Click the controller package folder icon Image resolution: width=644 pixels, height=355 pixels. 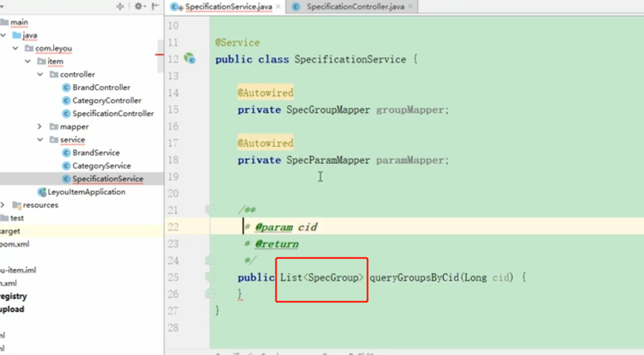pyautogui.click(x=54, y=74)
